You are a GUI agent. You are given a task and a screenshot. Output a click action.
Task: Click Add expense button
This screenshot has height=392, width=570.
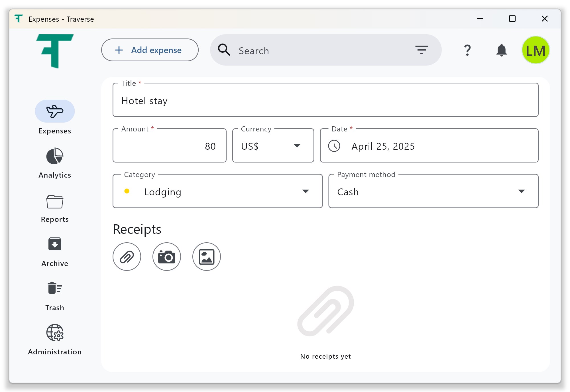150,50
